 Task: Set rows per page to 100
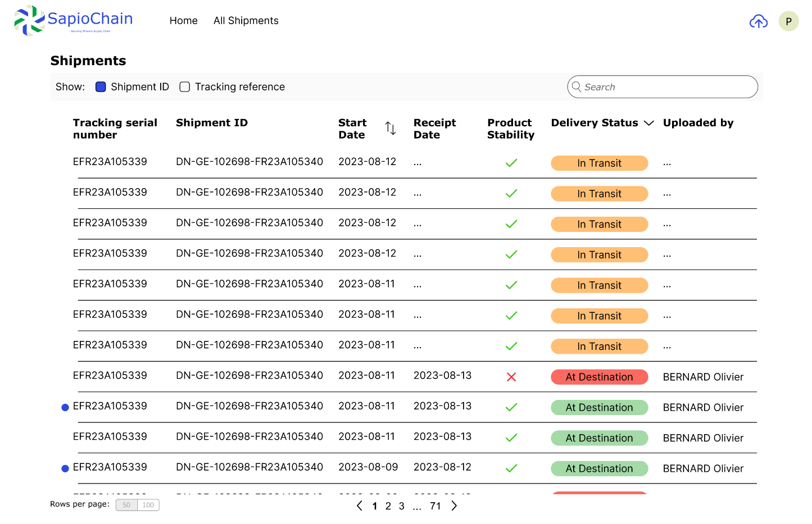point(148,505)
